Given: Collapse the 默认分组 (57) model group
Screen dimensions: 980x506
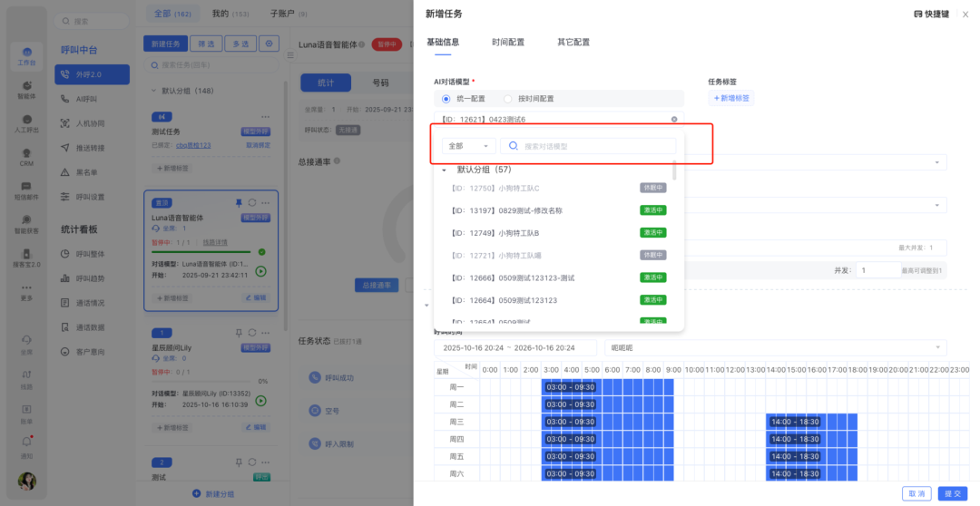Looking at the screenshot, I should pyautogui.click(x=444, y=170).
